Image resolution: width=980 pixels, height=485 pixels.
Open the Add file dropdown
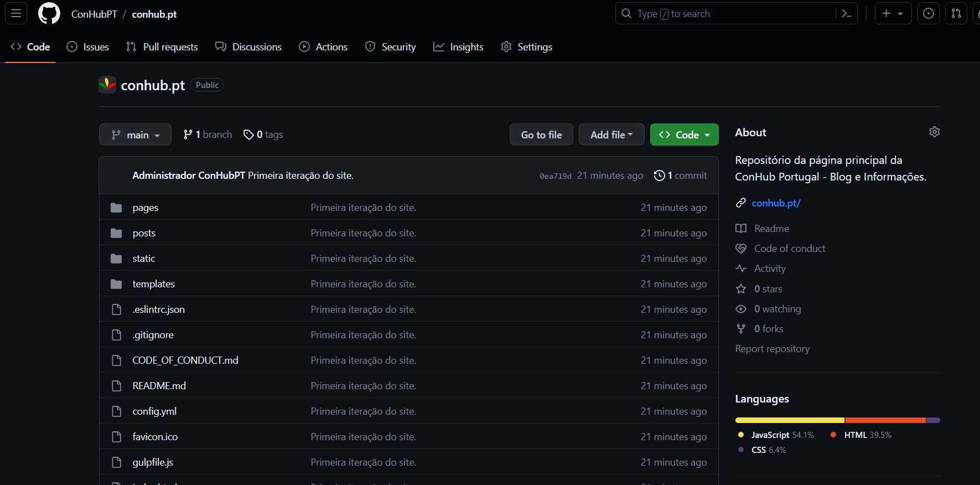[611, 135]
